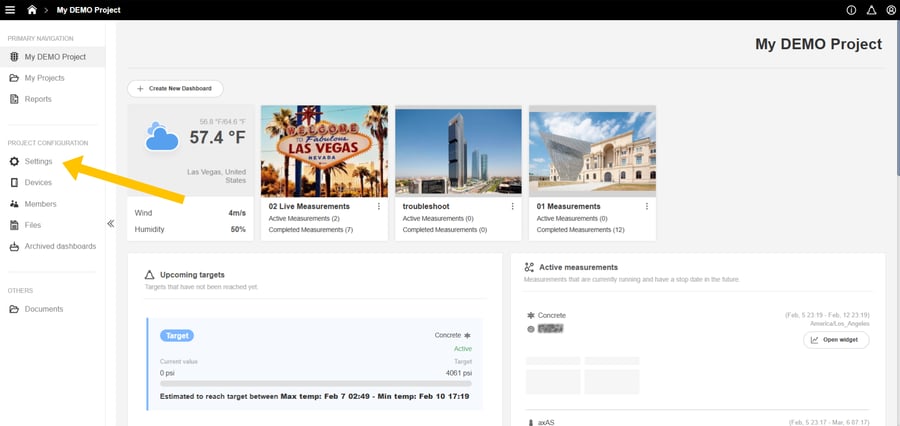900x426 pixels.
Task: Open the alerts triangle icon
Action: (871, 10)
